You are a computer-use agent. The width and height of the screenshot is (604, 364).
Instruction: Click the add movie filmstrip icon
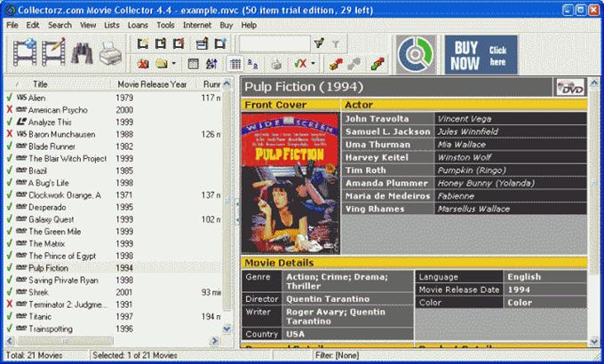[x=22, y=54]
